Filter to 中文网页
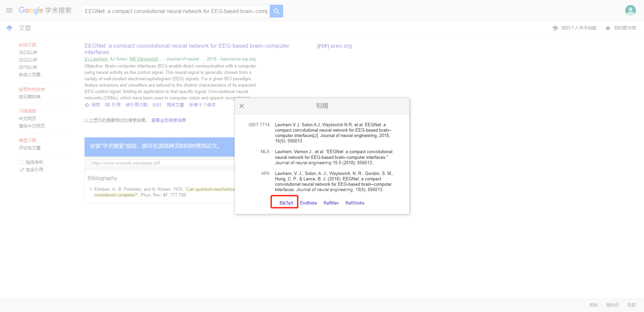Image resolution: width=644 pixels, height=312 pixels. pyautogui.click(x=28, y=119)
